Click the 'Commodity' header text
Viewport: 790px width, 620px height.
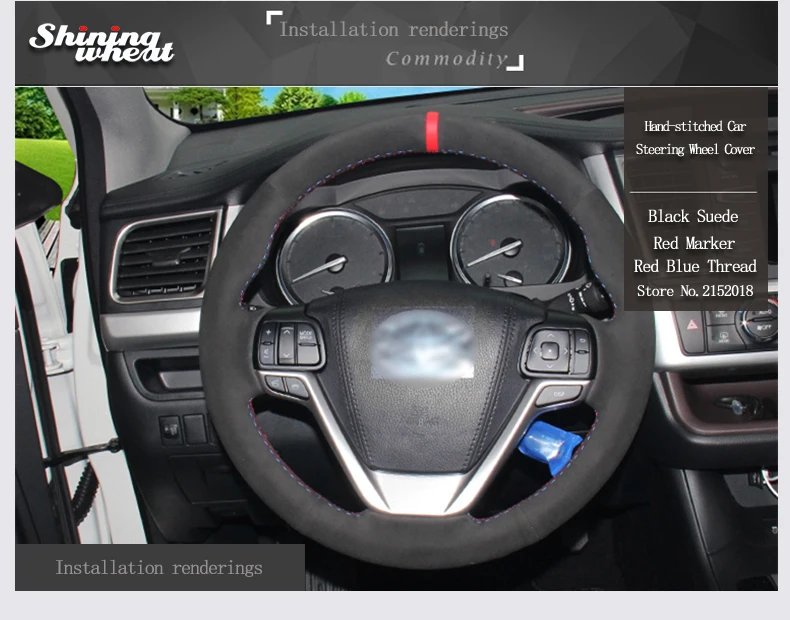[446, 59]
